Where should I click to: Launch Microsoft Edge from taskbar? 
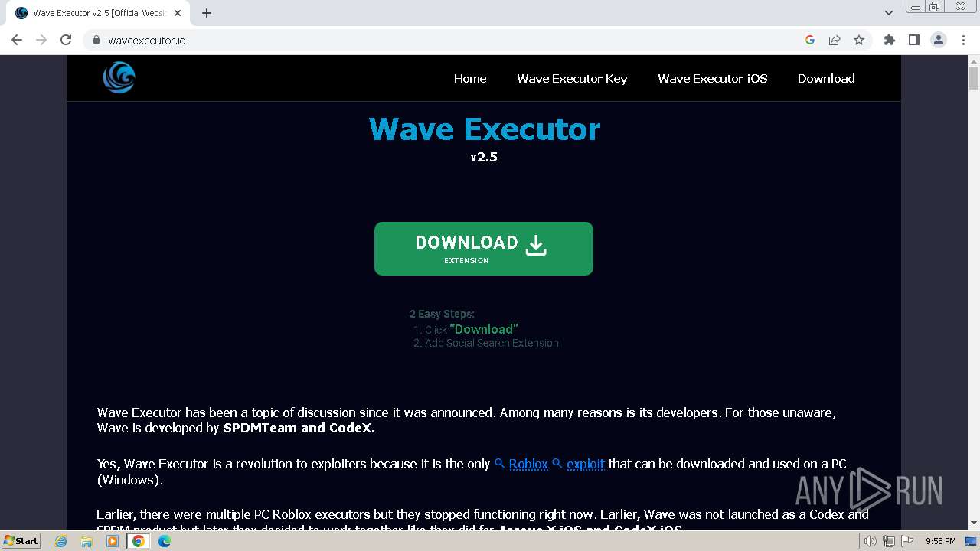tap(165, 541)
